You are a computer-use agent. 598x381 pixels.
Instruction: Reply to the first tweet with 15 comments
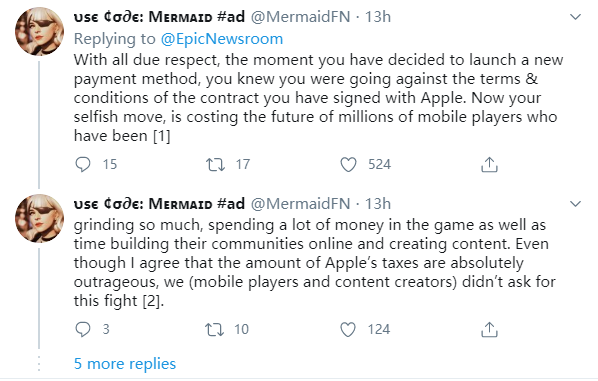coord(83,165)
